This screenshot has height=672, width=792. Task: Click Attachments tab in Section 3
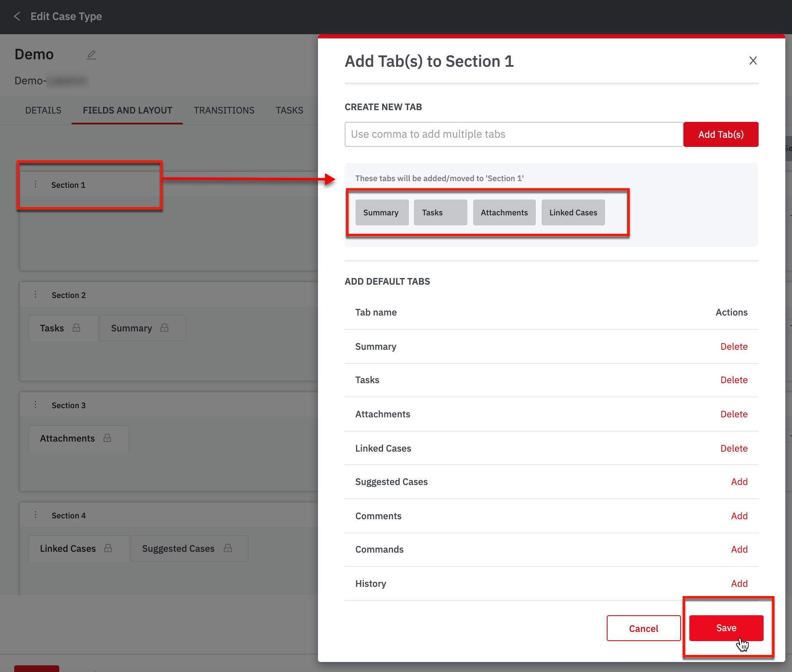pyautogui.click(x=78, y=438)
